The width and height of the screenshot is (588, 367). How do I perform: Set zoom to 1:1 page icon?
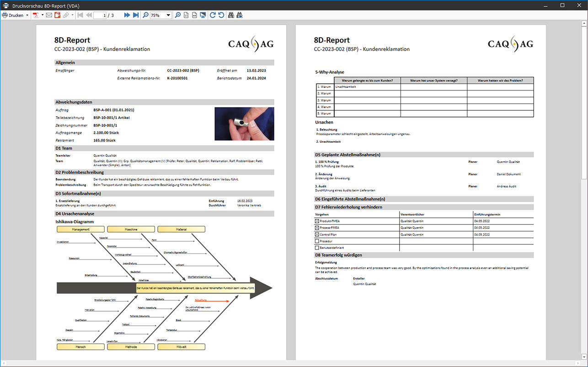tap(186, 15)
